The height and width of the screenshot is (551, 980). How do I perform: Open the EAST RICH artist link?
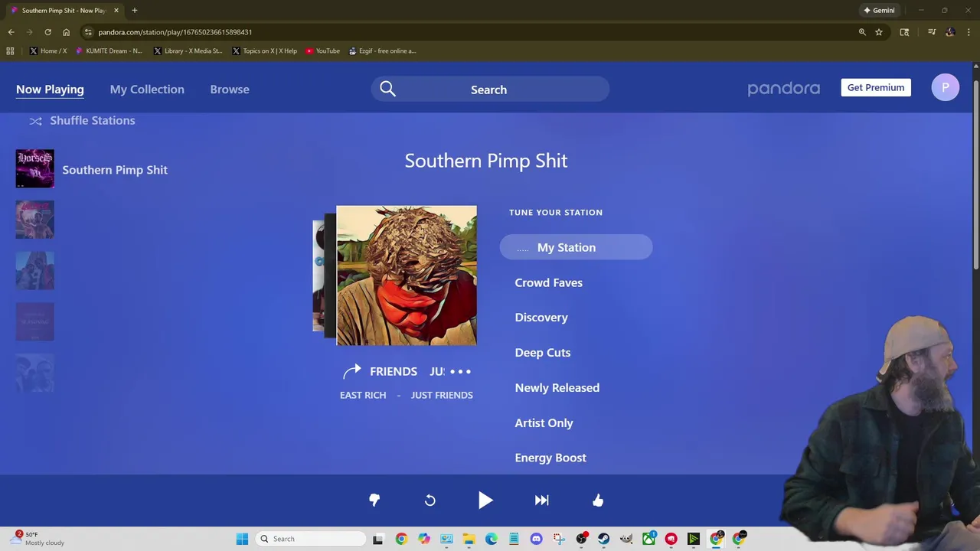[x=363, y=395]
